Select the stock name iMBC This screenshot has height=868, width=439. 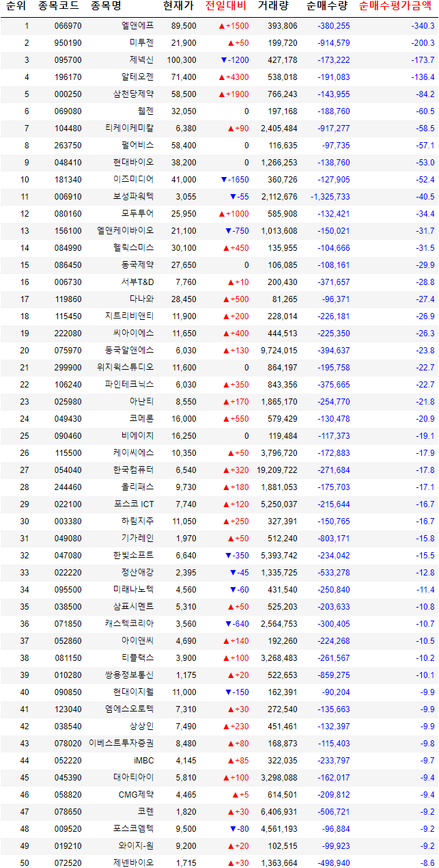pos(143,761)
